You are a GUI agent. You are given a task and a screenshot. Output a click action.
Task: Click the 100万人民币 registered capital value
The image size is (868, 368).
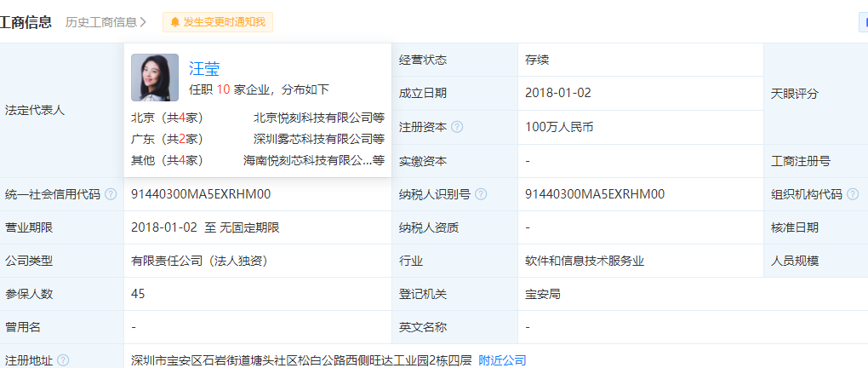click(x=559, y=127)
